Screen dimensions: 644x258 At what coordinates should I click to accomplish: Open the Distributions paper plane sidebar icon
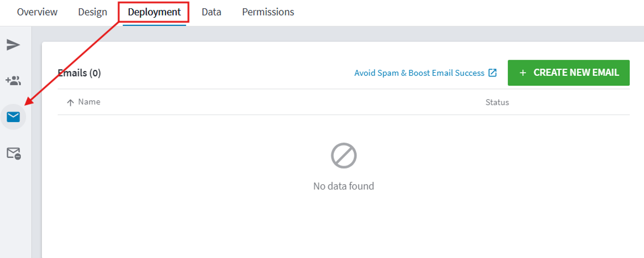pyautogui.click(x=13, y=45)
